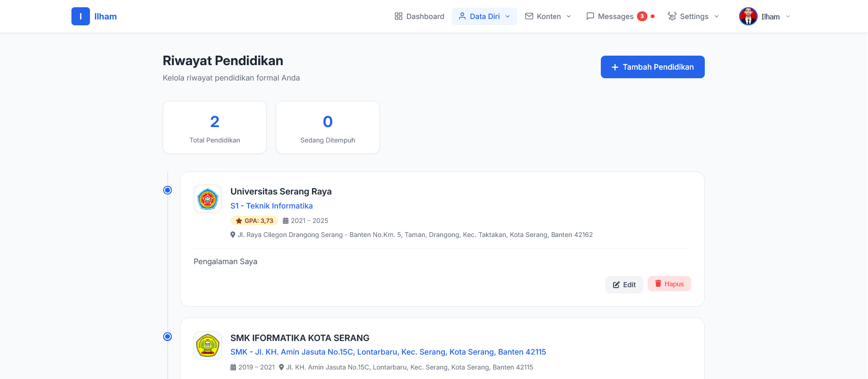
Task: Click the Konten envelope icon
Action: coord(529,16)
